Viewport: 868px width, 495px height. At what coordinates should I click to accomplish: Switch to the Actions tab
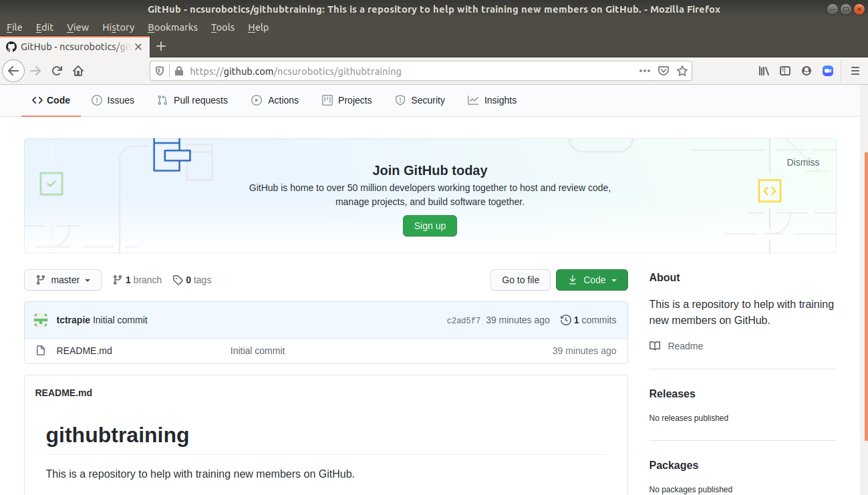tap(275, 100)
